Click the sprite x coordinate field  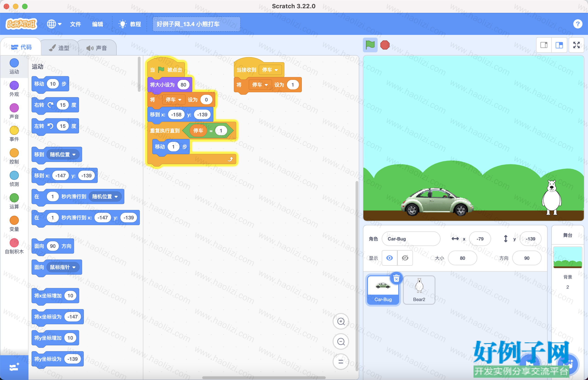coord(480,239)
